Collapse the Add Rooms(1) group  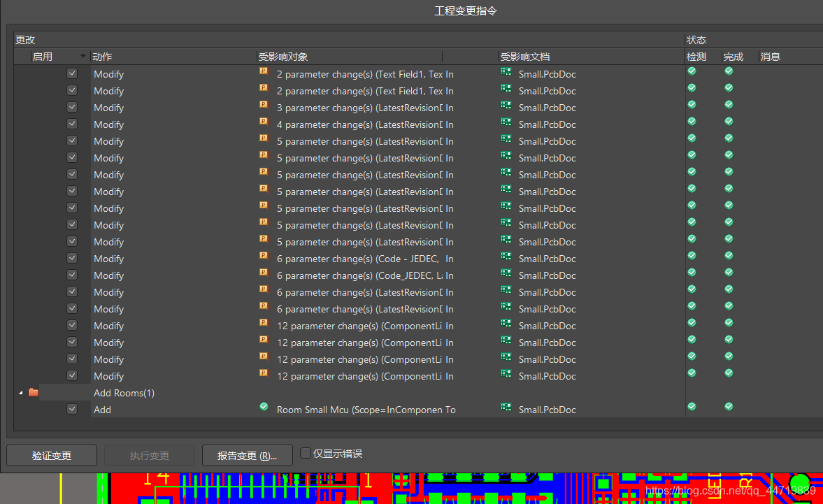(x=20, y=393)
